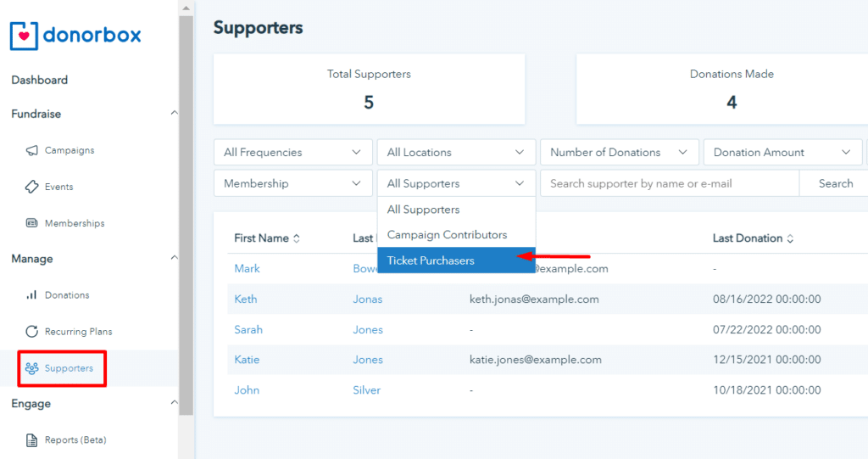Open the Number of Donations dropdown
Screen dimensions: 868x459
click(x=619, y=153)
